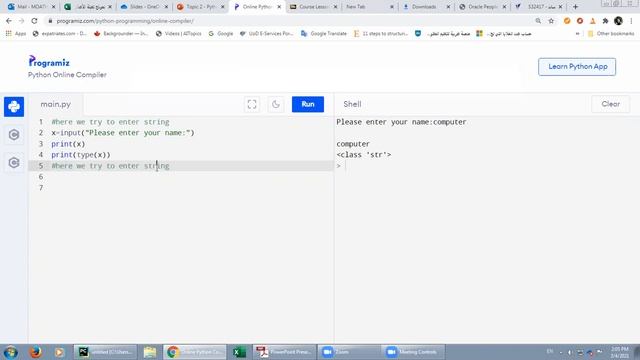Open the Videos AllTopics bookmark
Viewport: 640px width, 360px height.
pos(179,34)
